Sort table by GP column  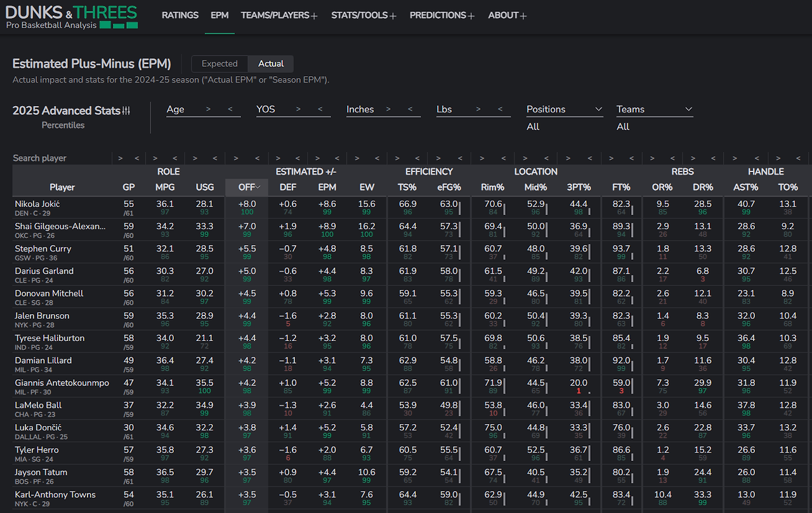[129, 187]
